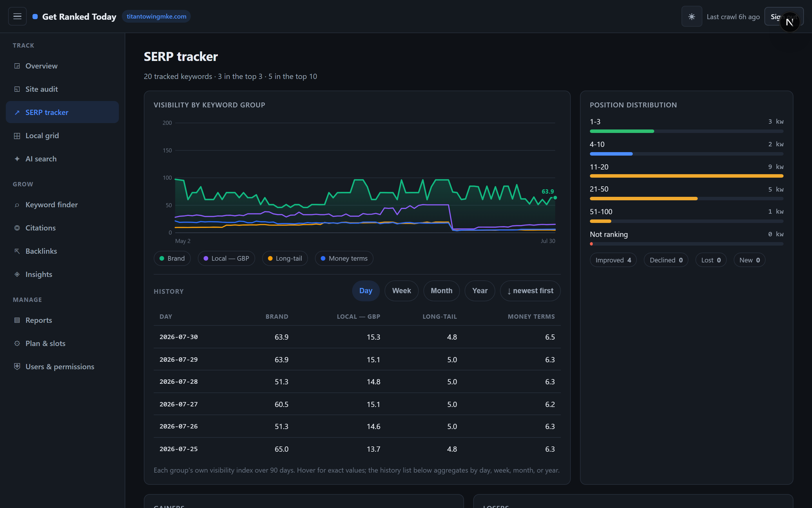Click the blue logo dot beside Get Ranked Today
This screenshot has width=812, height=508.
tap(35, 17)
